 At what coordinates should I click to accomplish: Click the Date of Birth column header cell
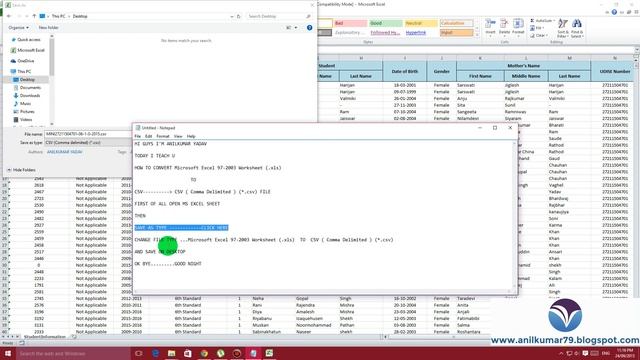[x=404, y=71]
